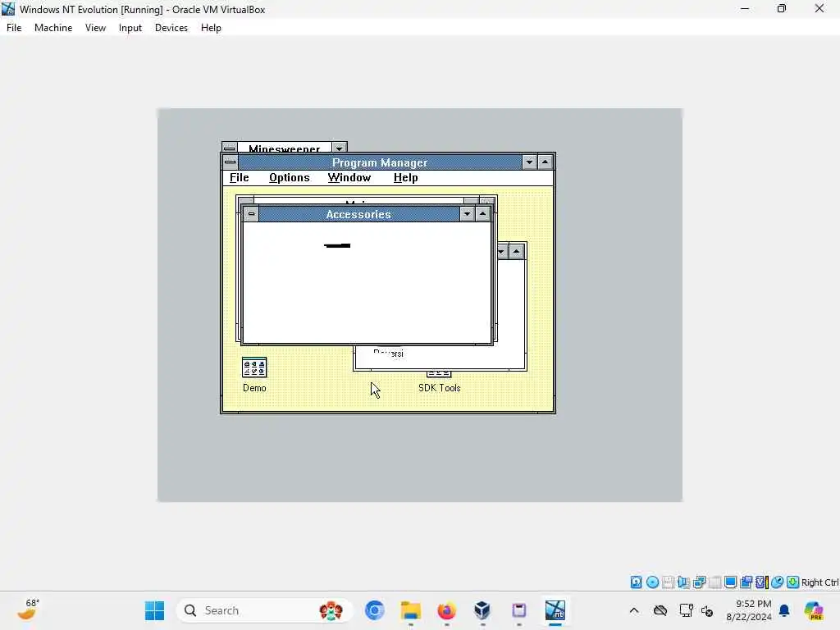
Task: Click the floppy disk indicator in status bar
Action: click(x=668, y=582)
